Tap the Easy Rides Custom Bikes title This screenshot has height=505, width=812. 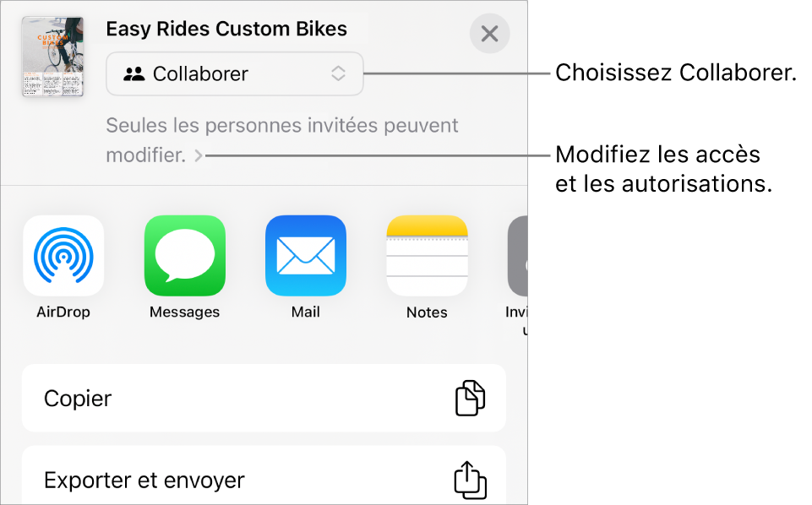pyautogui.click(x=226, y=28)
